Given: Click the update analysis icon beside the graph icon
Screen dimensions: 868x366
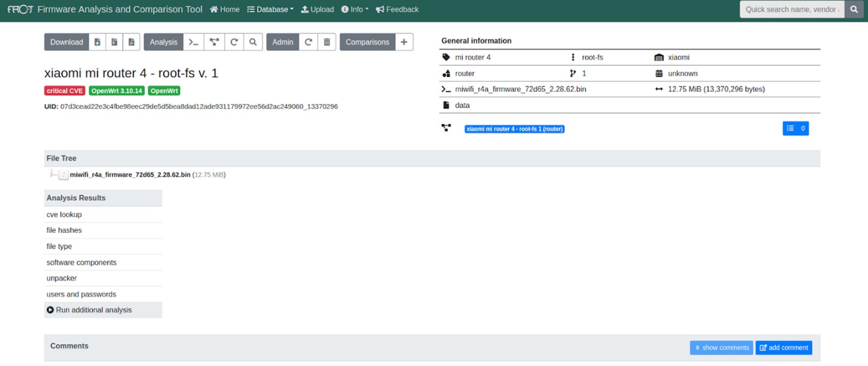Looking at the screenshot, I should 234,42.
